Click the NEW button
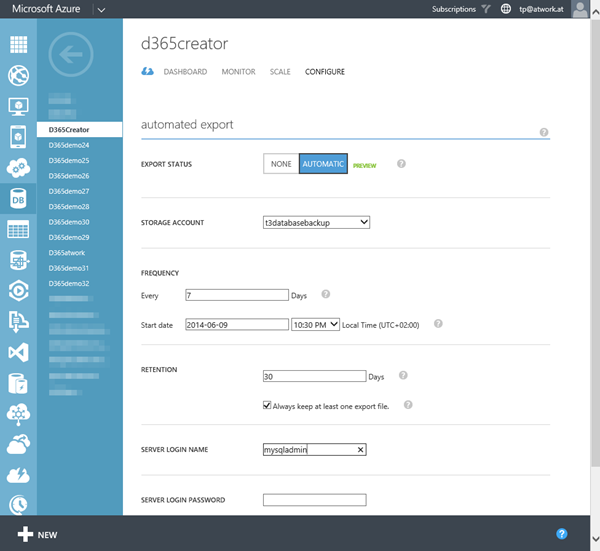Viewport: 600px width, 551px height. click(x=38, y=534)
